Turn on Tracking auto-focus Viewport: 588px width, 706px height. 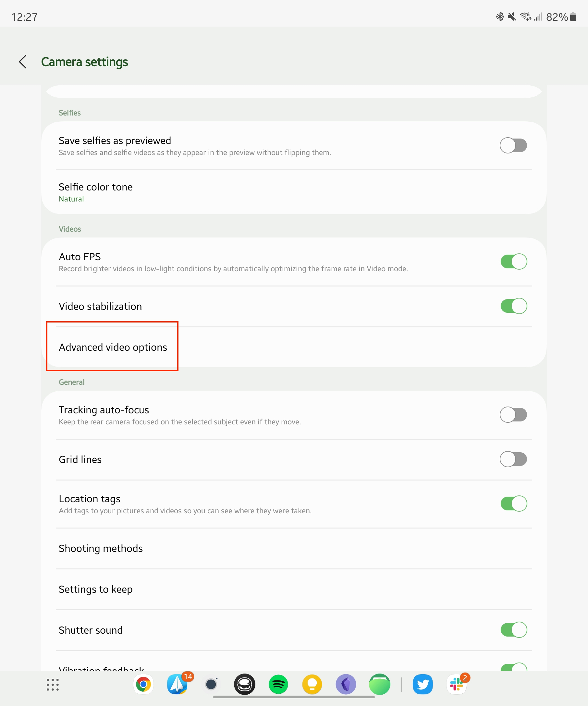pos(513,415)
